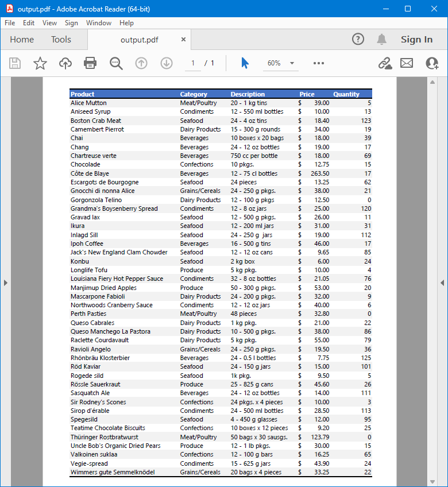Image resolution: width=448 pixels, height=487 pixels.
Task: Go to next page arrow
Action: 167,63
